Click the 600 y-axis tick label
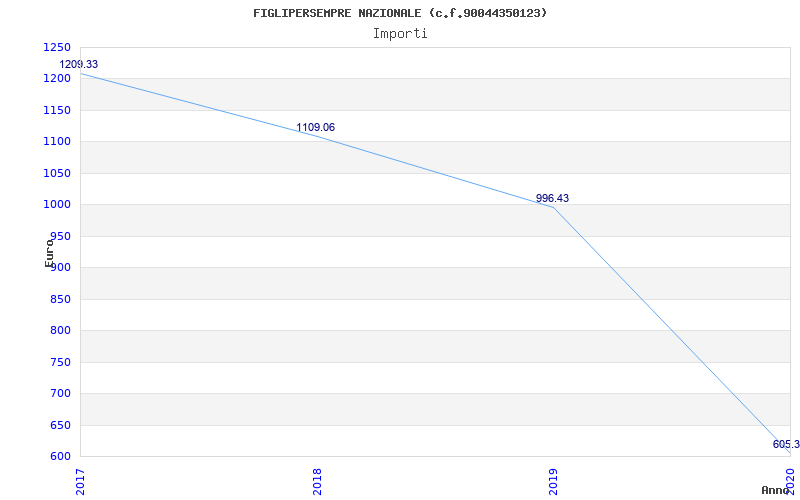The height and width of the screenshot is (500, 800). point(60,457)
